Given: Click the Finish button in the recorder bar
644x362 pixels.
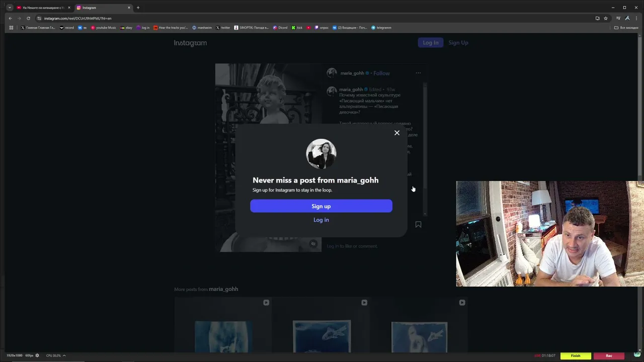Looking at the screenshot, I should 576,355.
